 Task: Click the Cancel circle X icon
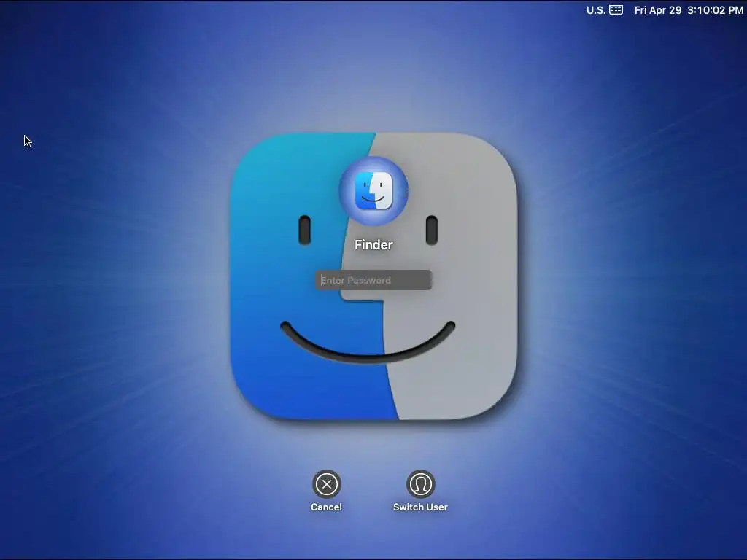click(326, 484)
